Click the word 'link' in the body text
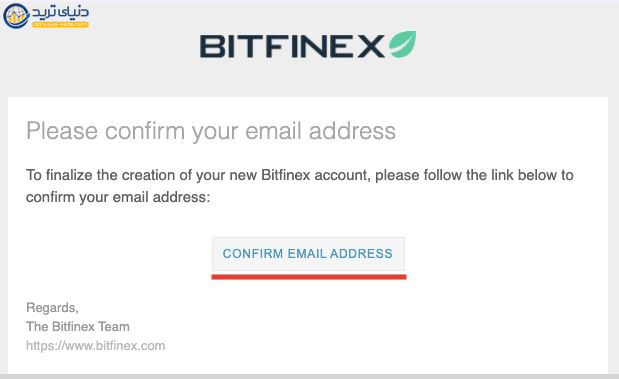 502,175
